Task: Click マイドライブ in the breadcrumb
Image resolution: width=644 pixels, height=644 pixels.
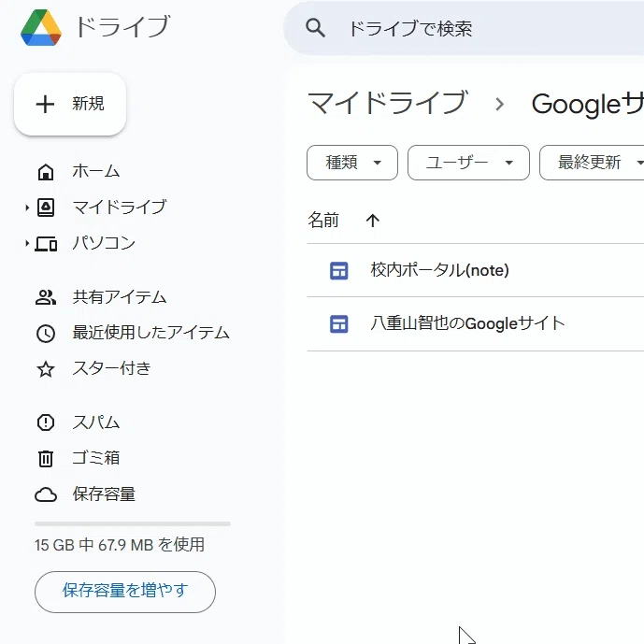Action: [x=388, y=103]
